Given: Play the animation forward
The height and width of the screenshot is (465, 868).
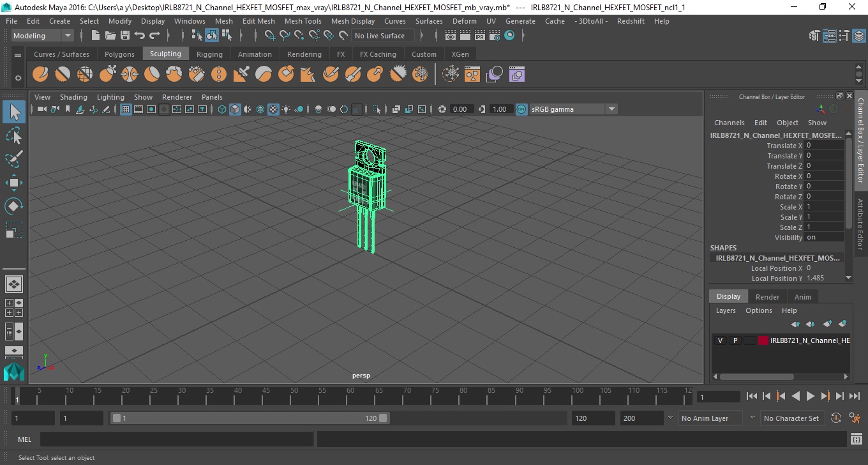Looking at the screenshot, I should coord(810,397).
